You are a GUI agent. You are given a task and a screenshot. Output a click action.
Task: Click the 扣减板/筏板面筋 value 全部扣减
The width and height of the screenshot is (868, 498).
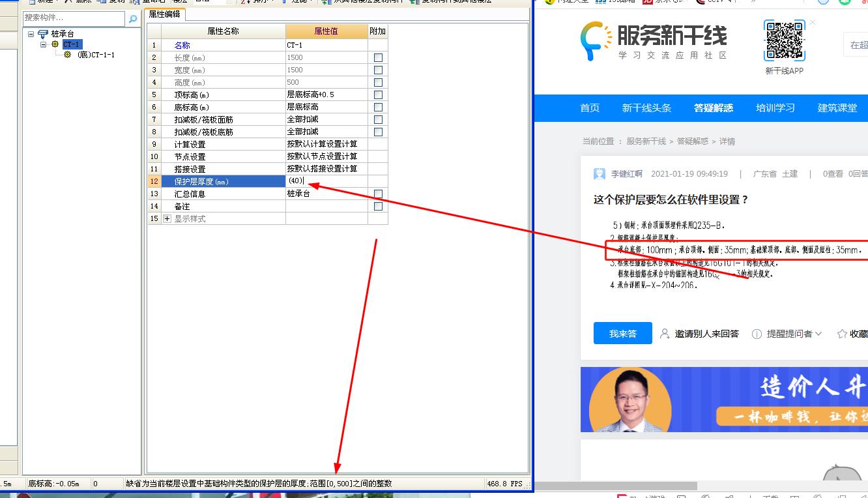[326, 119]
